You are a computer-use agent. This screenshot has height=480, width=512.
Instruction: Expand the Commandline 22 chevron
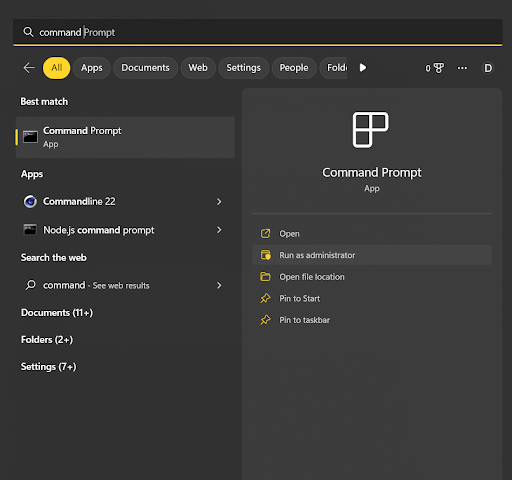pos(219,202)
